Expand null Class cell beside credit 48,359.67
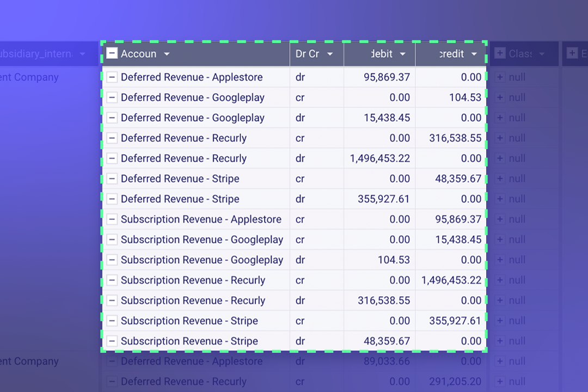The height and width of the screenshot is (392, 588). [x=500, y=179]
